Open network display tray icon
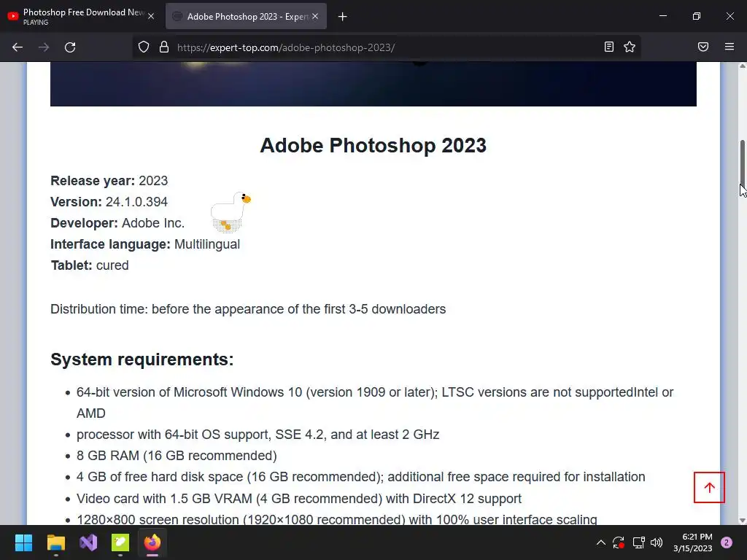The image size is (747, 560). (638, 542)
